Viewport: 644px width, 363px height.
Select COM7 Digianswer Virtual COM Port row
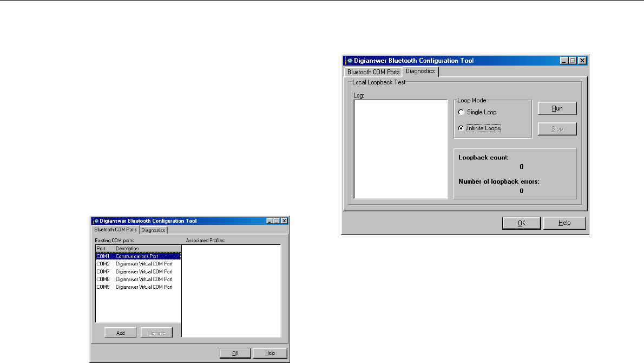[x=138, y=272]
